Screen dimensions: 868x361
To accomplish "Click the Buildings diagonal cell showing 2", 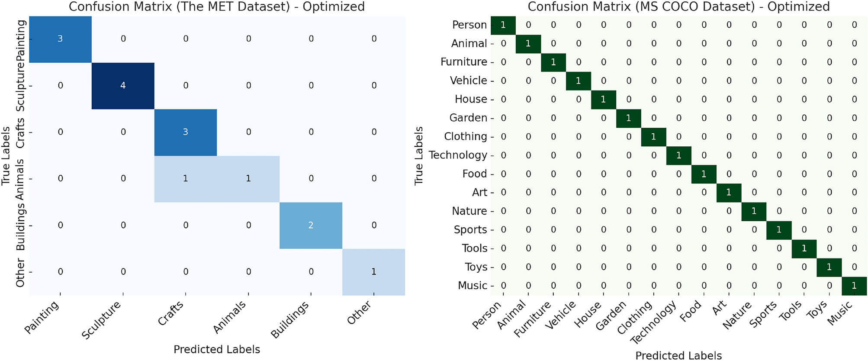I will (x=311, y=225).
